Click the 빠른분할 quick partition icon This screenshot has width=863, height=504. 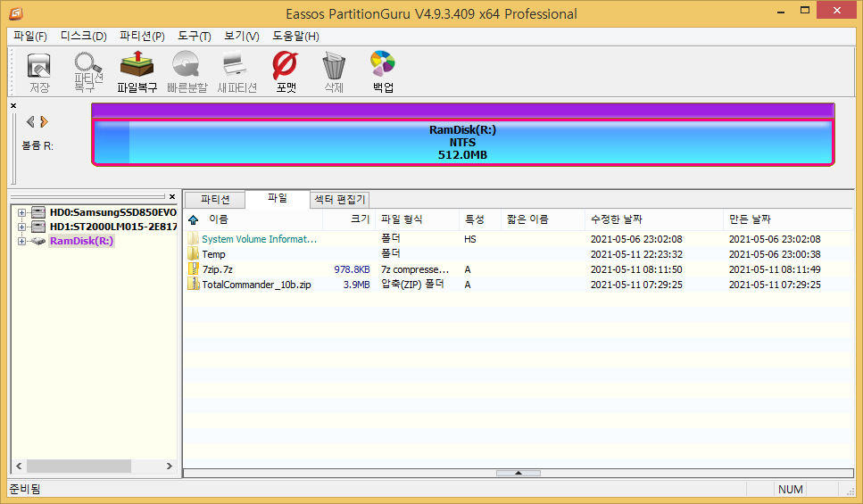187,71
